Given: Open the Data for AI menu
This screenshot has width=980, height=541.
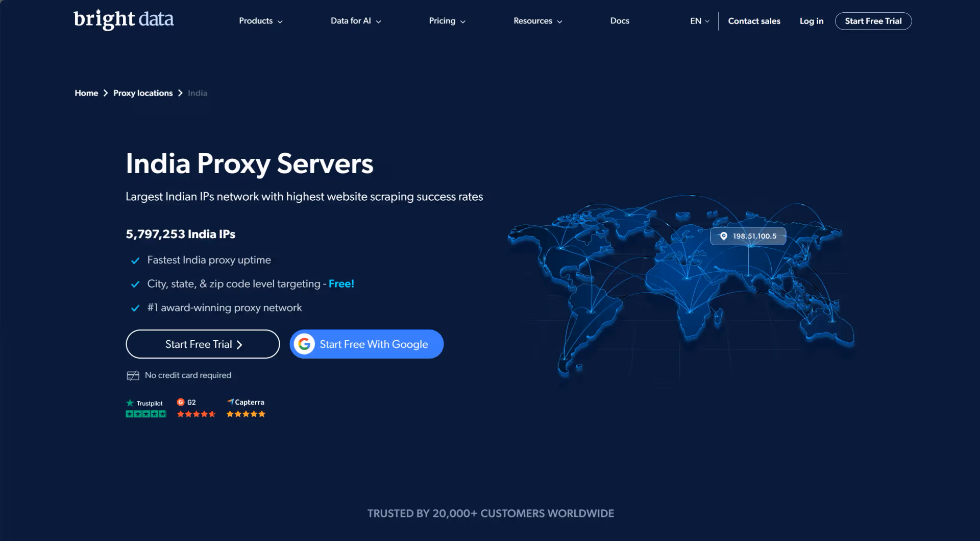Looking at the screenshot, I should coord(355,21).
